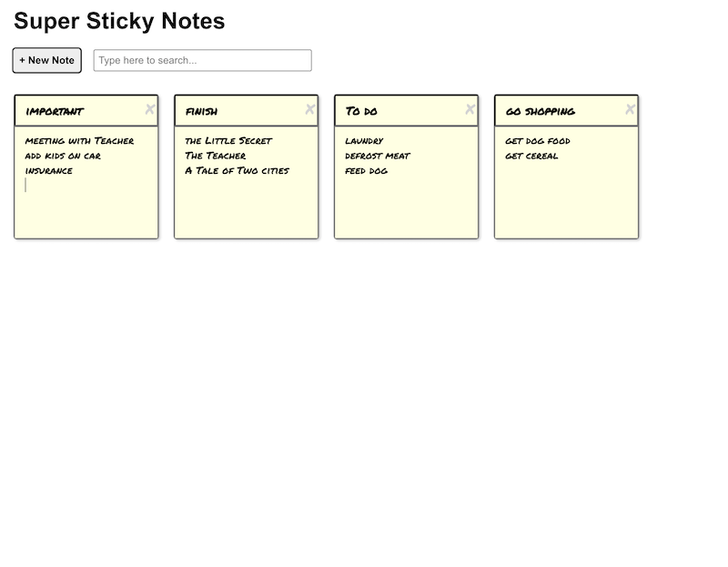Select the text 'The Little Secret'
The width and height of the screenshot is (728, 567).
[x=227, y=141]
